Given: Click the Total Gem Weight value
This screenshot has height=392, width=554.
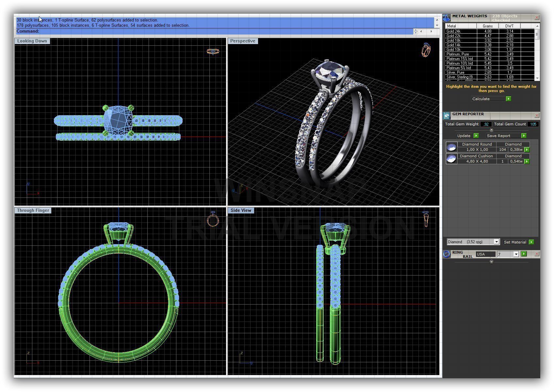Looking at the screenshot, I should (x=486, y=124).
